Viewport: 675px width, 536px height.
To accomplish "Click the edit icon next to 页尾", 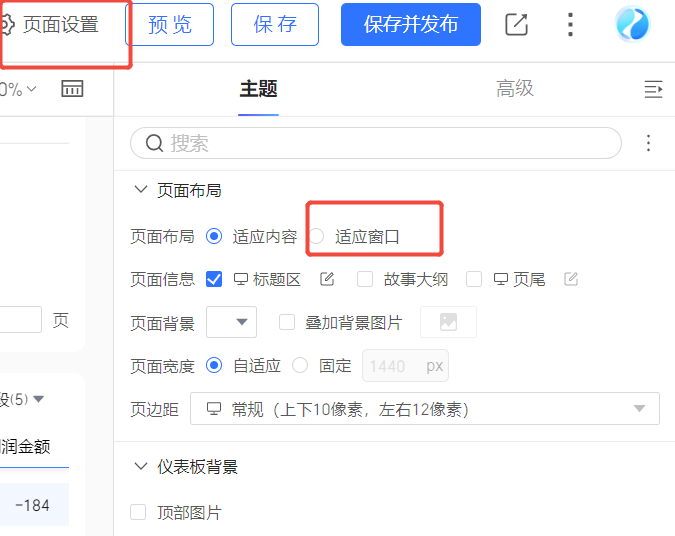I will pyautogui.click(x=571, y=279).
